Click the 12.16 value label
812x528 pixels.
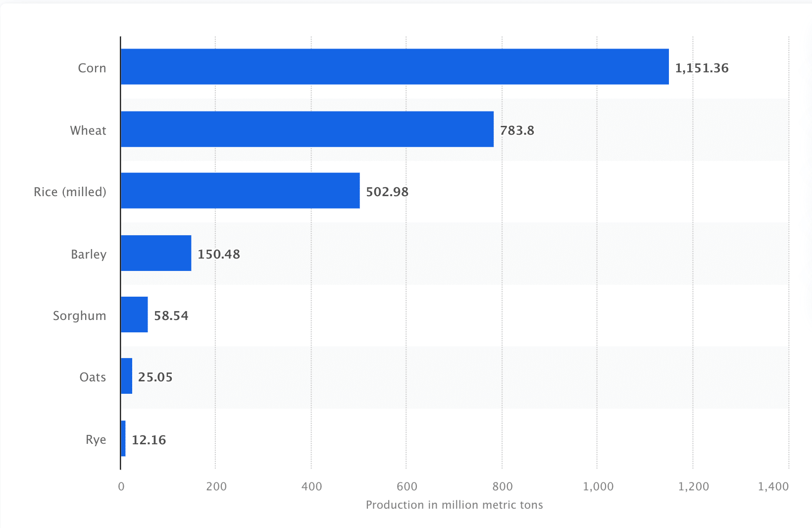click(149, 440)
